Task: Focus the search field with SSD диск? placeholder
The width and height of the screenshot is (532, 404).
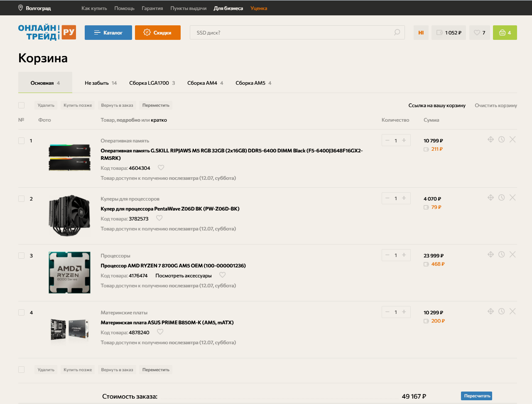Action: pos(297,33)
